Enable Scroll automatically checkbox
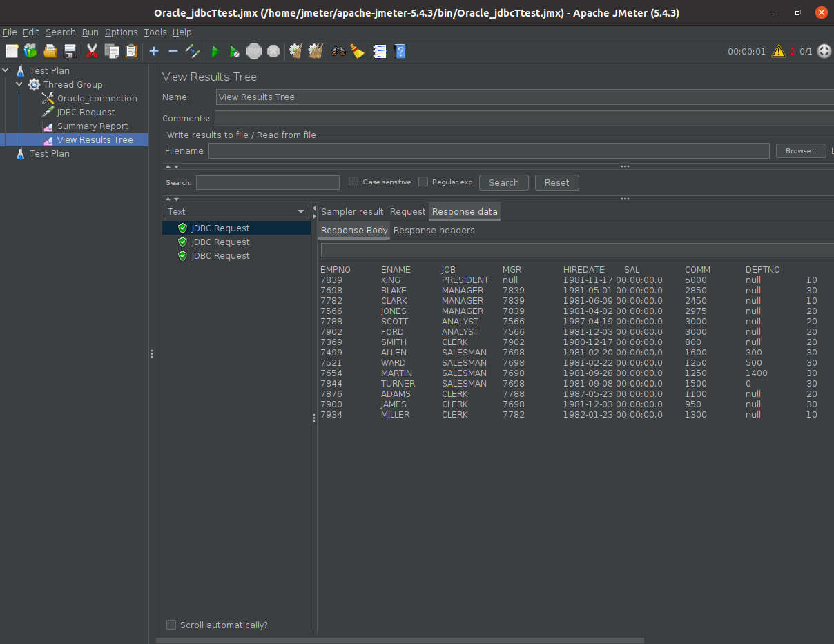 pos(171,625)
